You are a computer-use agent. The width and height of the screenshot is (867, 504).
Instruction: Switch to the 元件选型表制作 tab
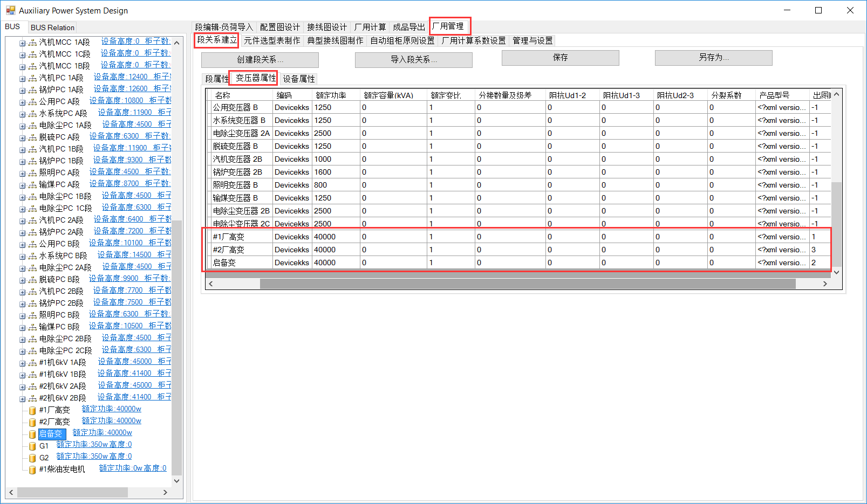pos(272,40)
